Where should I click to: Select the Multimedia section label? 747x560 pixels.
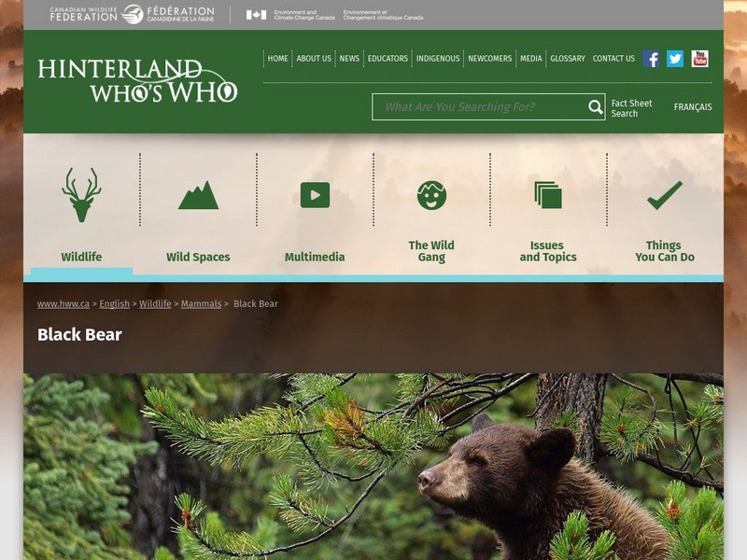pyautogui.click(x=315, y=258)
